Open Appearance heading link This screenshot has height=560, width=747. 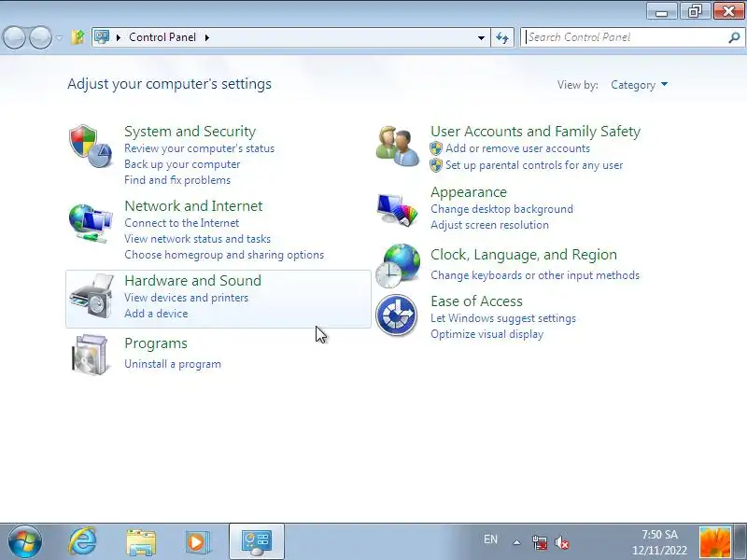pos(469,192)
